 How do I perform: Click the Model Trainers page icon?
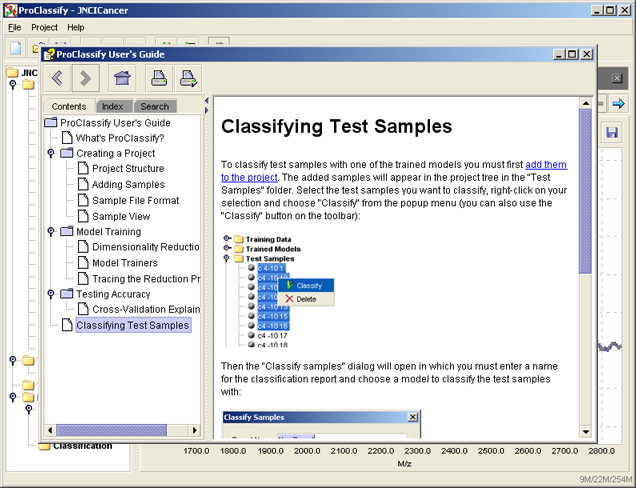pyautogui.click(x=83, y=262)
